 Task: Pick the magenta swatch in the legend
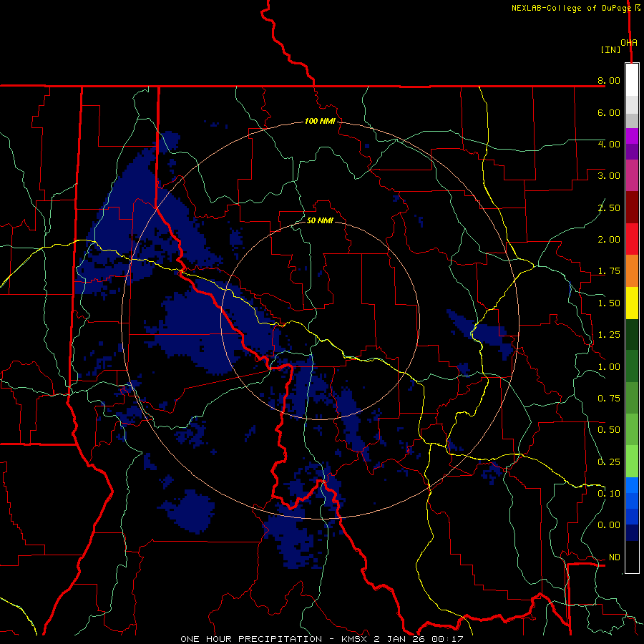(x=632, y=136)
